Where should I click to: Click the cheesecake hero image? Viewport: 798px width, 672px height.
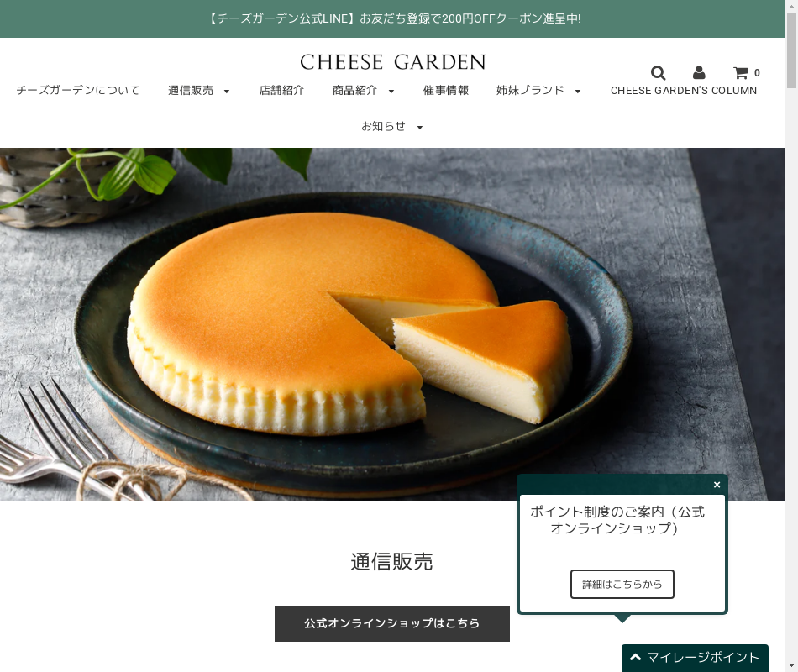[392, 324]
